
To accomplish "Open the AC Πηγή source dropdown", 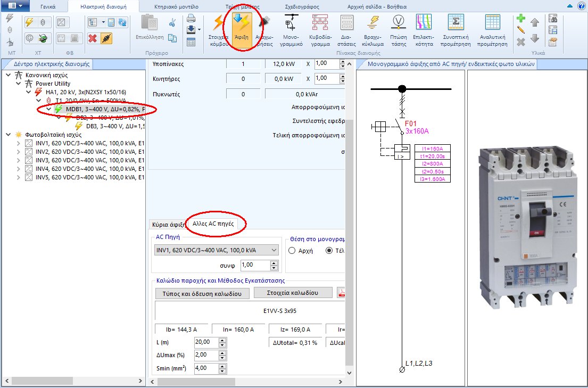I will 274,250.
